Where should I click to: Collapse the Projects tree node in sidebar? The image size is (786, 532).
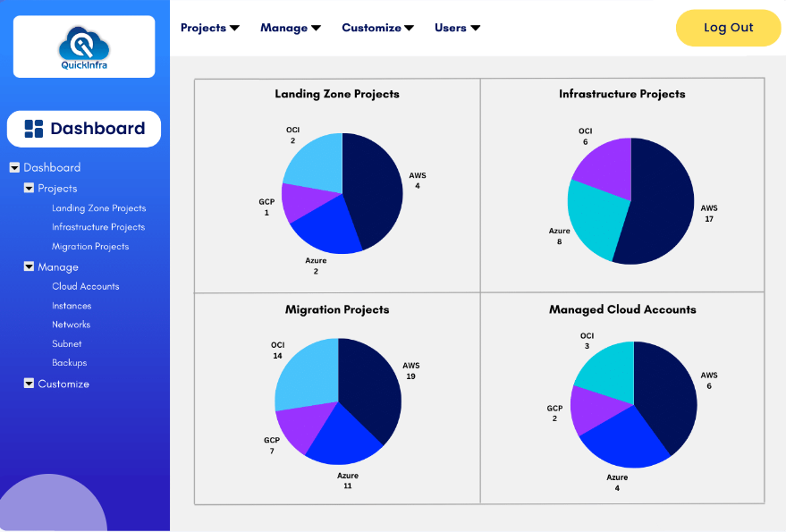pyautogui.click(x=30, y=188)
